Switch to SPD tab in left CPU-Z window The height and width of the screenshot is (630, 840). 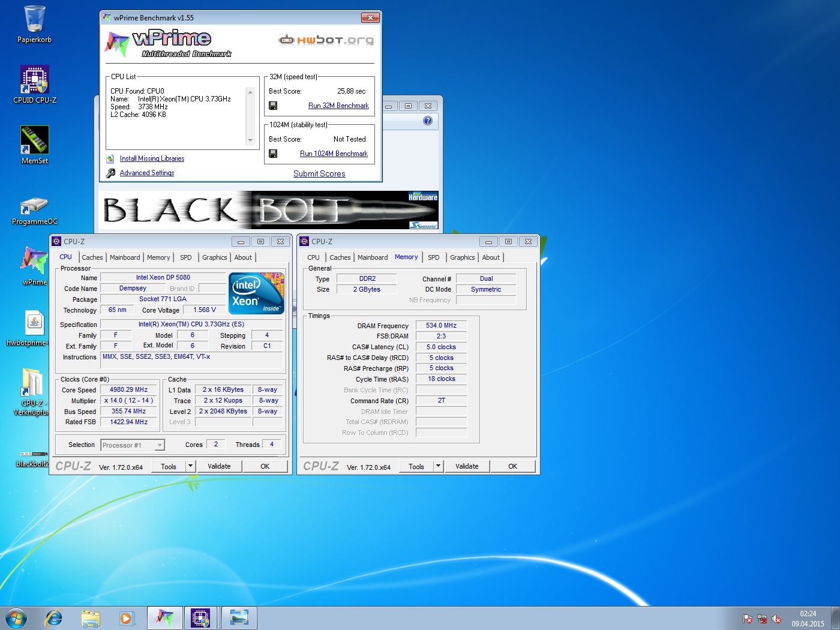coord(186,257)
